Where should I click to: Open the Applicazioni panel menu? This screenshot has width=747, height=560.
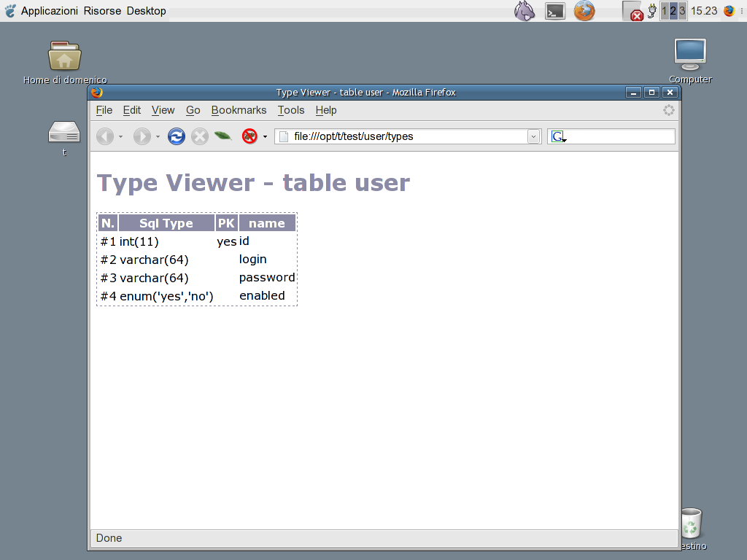coord(49,11)
